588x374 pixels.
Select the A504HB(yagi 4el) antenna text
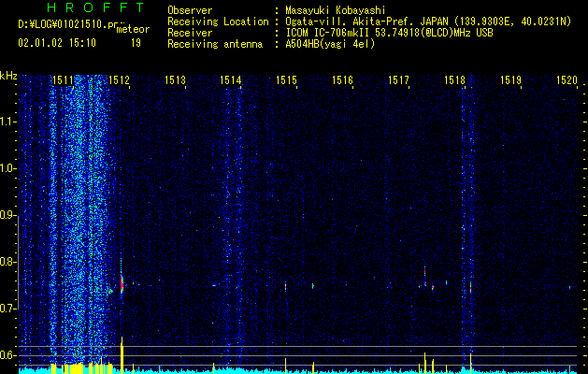click(x=330, y=44)
